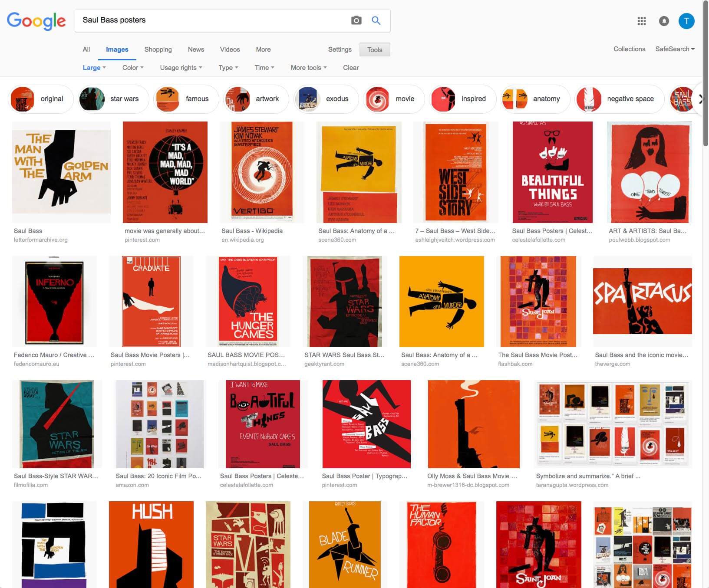Select the 'star wars' suggestion chip
Image resolution: width=709 pixels, height=588 pixels.
113,99
